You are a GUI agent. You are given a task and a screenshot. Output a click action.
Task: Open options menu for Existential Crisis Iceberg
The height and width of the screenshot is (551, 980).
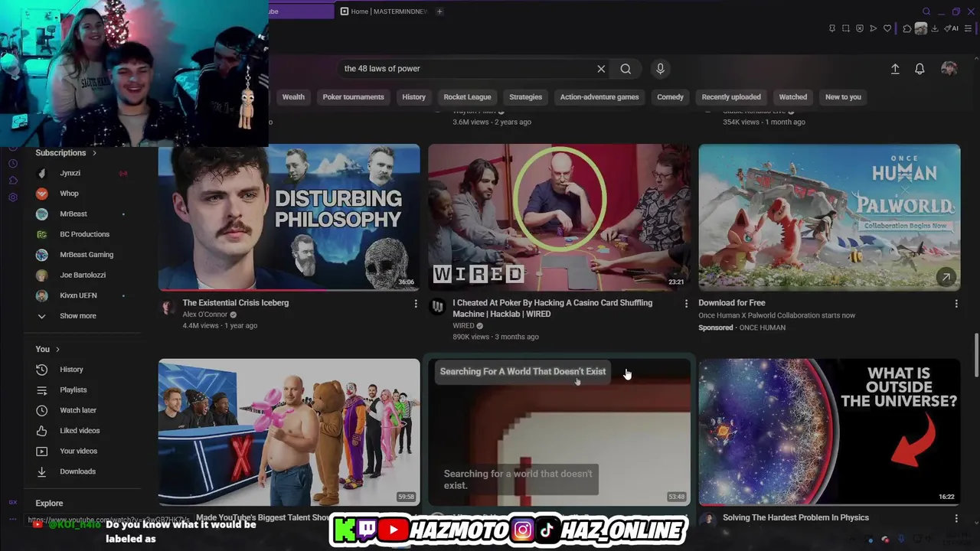tap(416, 304)
